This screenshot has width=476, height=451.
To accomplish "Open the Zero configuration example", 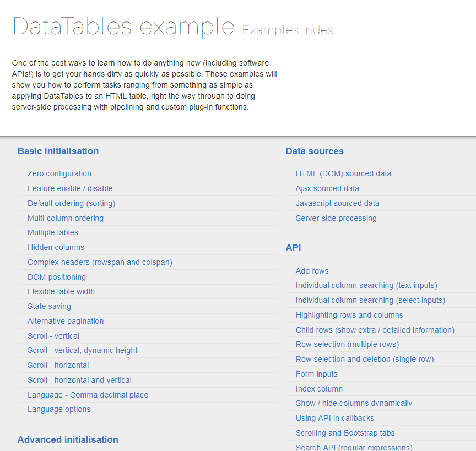I will [x=59, y=173].
